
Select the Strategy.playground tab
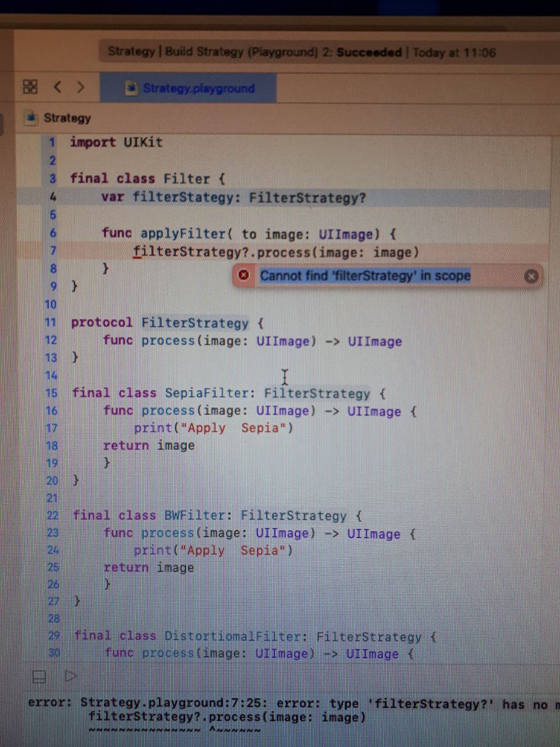click(x=188, y=88)
